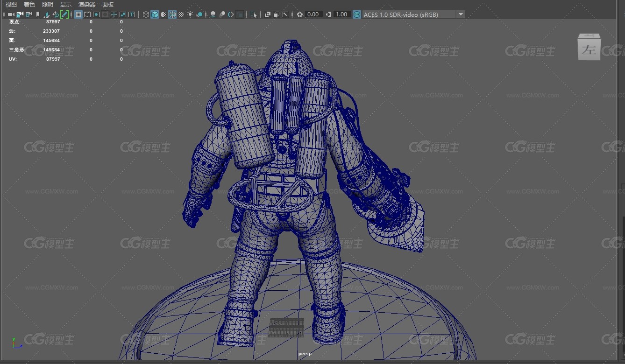Toggle X-Ray Active Components icon

(276, 14)
